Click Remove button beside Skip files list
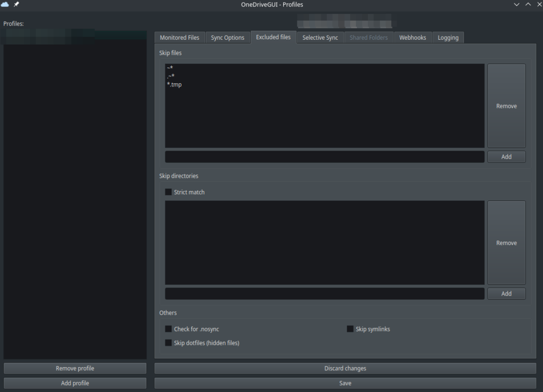 (506, 106)
